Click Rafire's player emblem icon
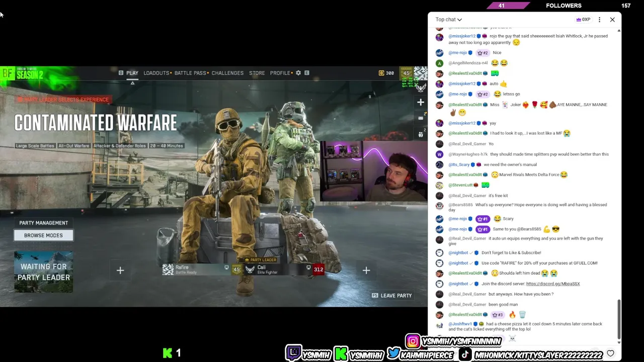 point(168,269)
